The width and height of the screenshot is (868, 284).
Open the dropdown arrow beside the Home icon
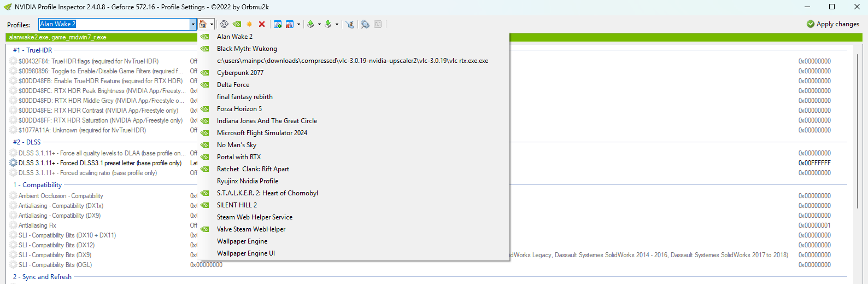(212, 25)
